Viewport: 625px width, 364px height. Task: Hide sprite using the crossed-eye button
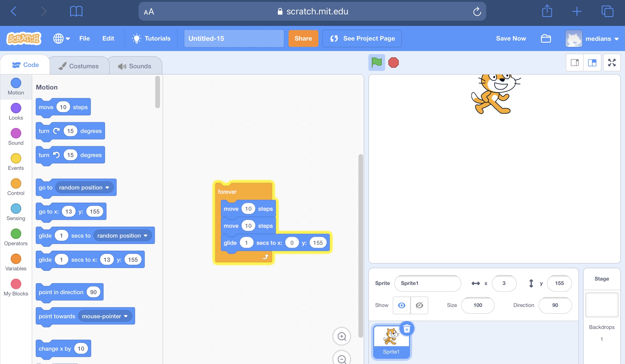click(x=419, y=305)
